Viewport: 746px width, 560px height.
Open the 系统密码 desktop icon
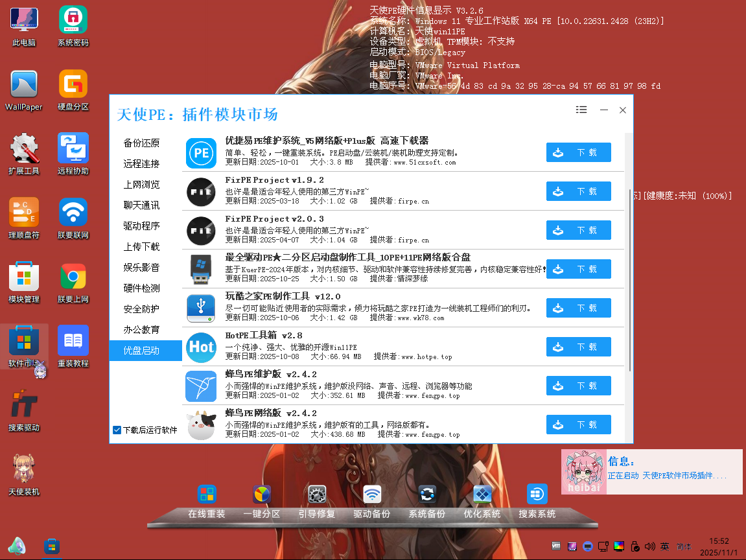(73, 20)
